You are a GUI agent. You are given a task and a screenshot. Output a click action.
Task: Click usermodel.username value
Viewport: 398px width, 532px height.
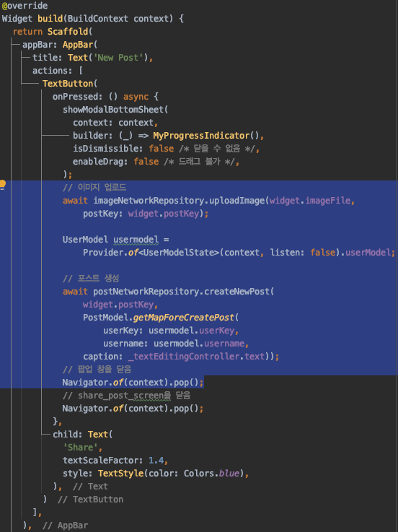tap(199, 344)
